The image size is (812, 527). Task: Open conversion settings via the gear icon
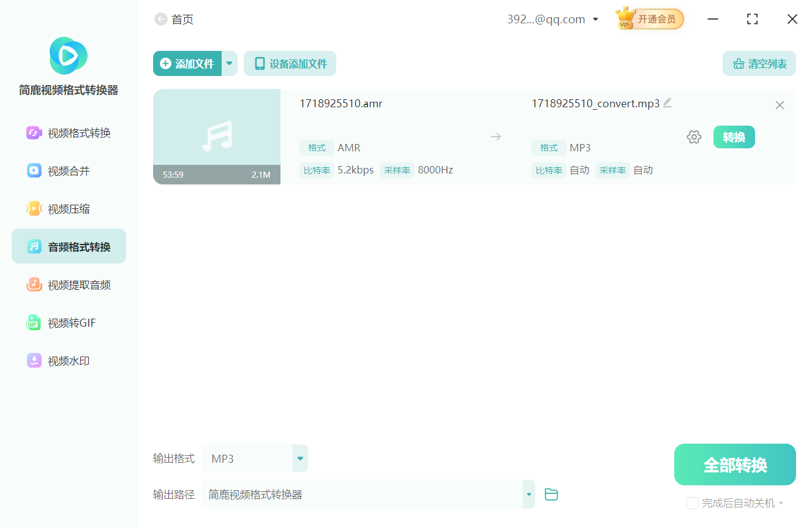tap(694, 137)
